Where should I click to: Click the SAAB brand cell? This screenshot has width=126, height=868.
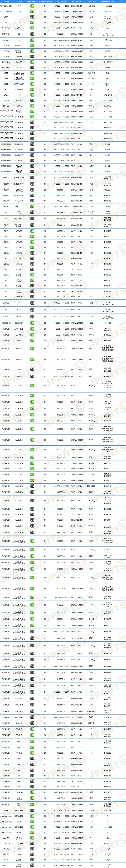[x=6, y=811]
